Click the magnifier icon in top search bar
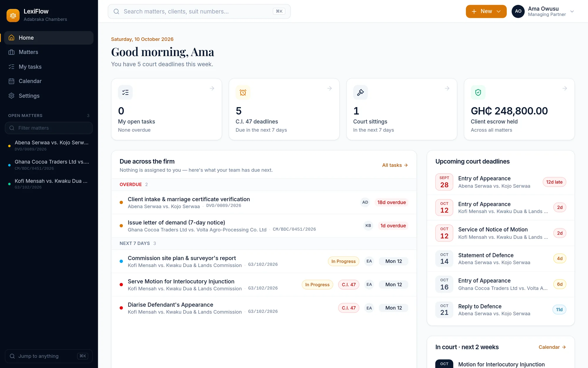Image resolution: width=588 pixels, height=368 pixels. click(116, 11)
